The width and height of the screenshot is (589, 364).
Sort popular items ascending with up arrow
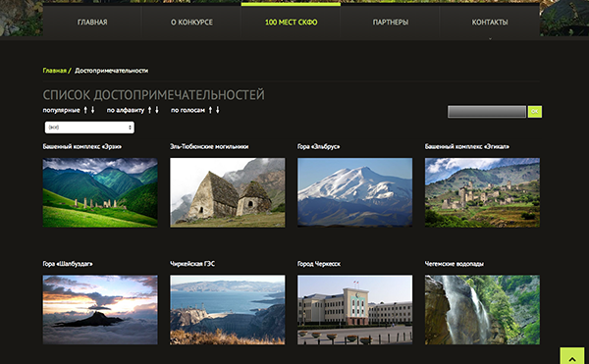point(85,110)
